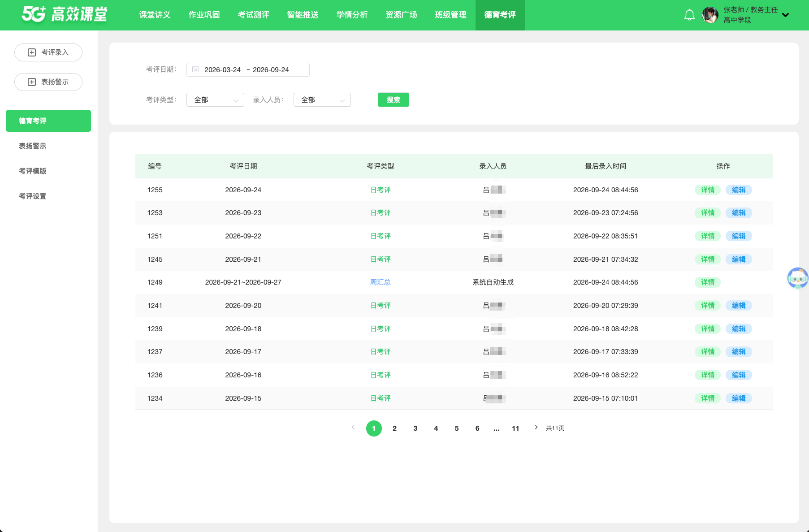Select 德育考评 in the sidebar

[x=48, y=121]
